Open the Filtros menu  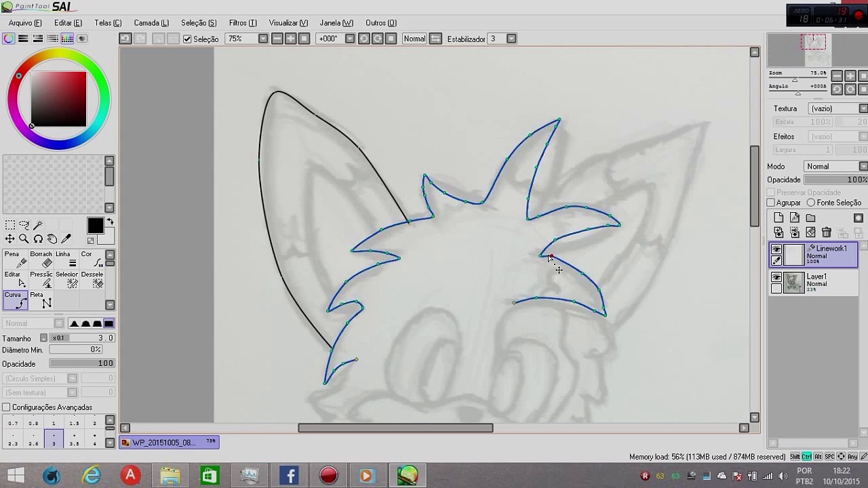pyautogui.click(x=243, y=23)
